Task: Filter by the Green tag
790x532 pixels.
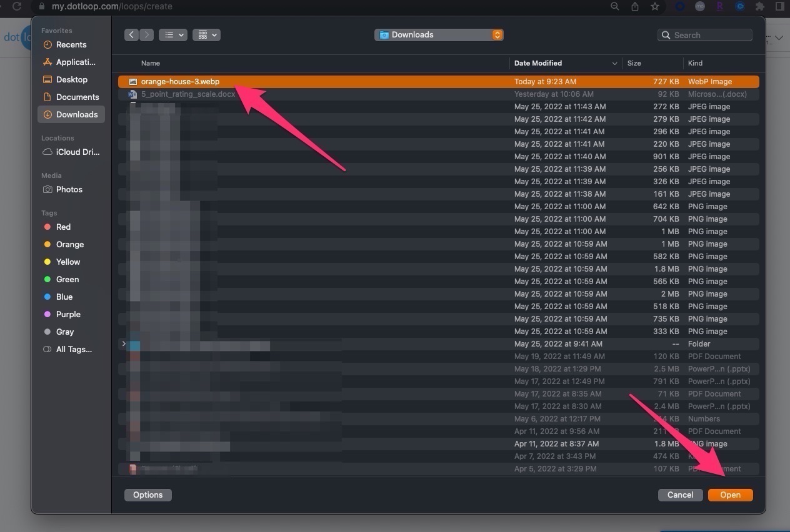Action: click(x=67, y=280)
